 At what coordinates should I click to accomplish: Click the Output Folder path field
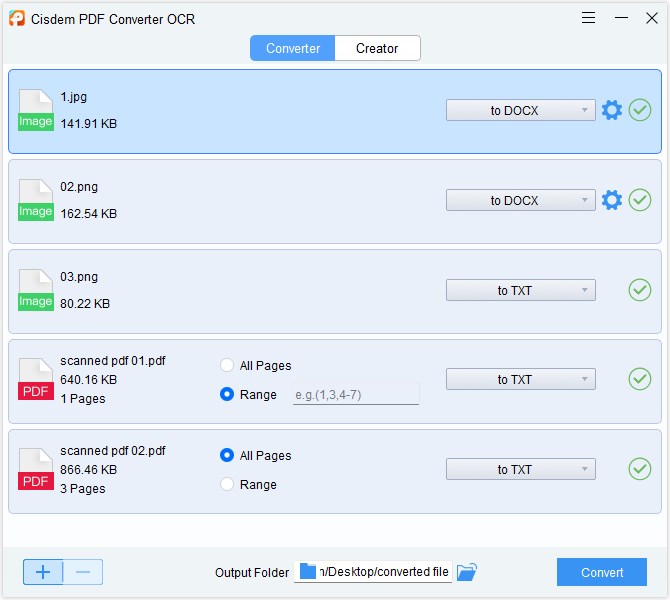[373, 571]
